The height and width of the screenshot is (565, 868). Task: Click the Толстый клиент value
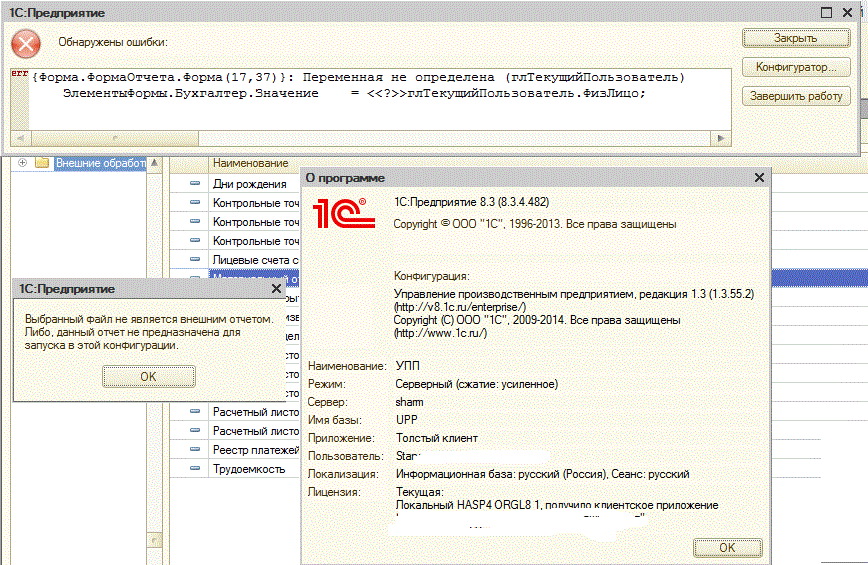[x=437, y=438]
